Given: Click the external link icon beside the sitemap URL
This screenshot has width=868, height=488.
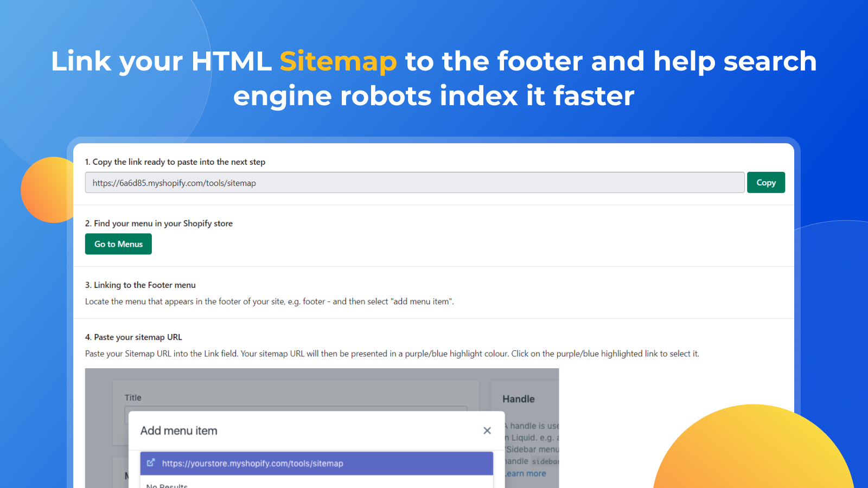Looking at the screenshot, I should pyautogui.click(x=150, y=463).
